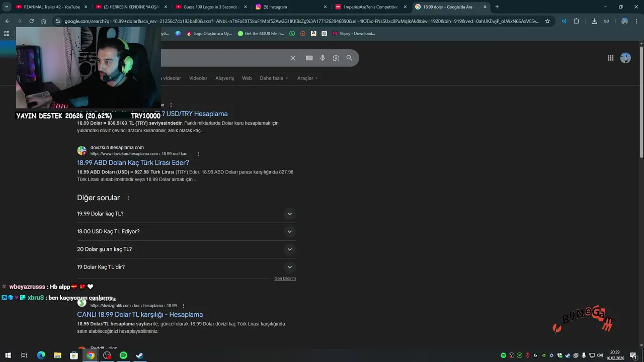This screenshot has height=362, width=644.
Task: Reload the current page
Action: (x=31, y=21)
